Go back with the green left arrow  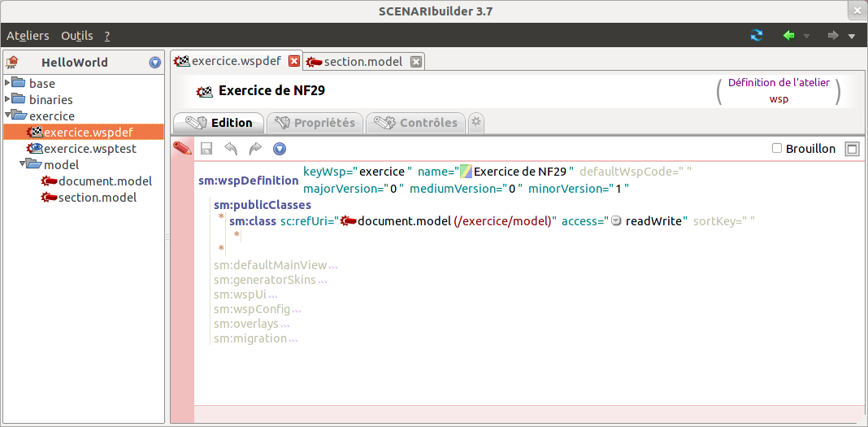coord(789,36)
